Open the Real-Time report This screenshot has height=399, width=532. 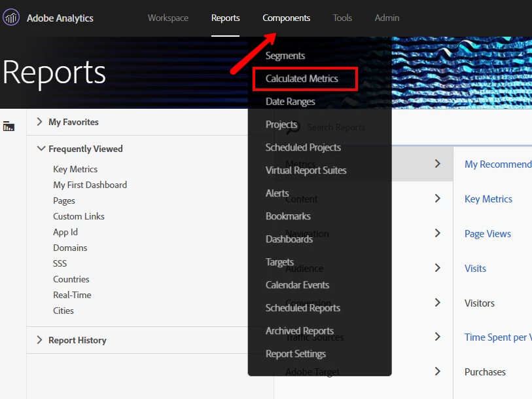tap(72, 295)
